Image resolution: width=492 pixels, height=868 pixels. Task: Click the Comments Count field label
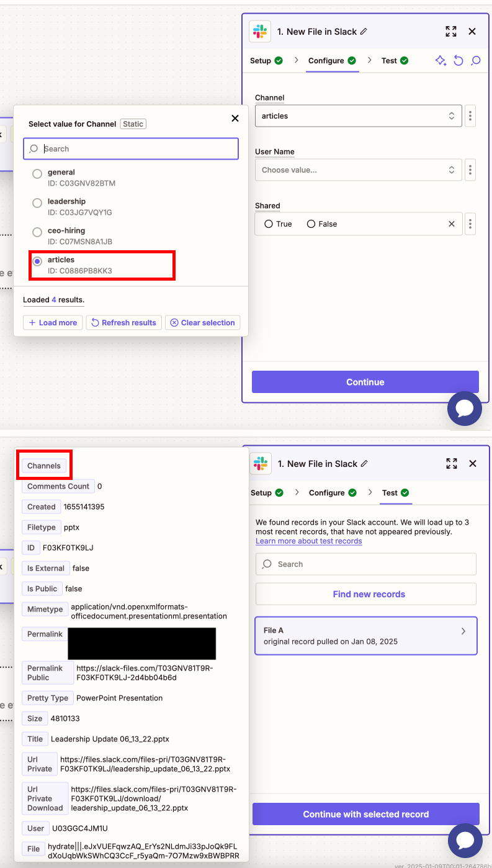58,486
